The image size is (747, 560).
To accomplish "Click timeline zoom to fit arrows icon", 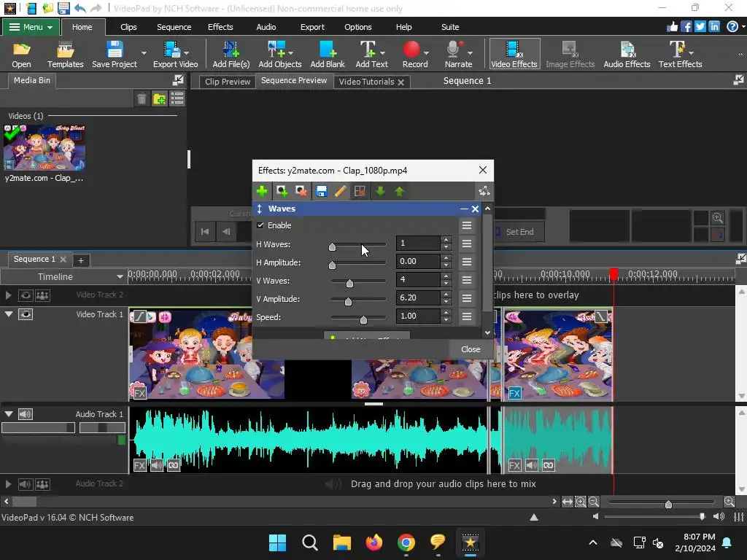I will [x=567, y=502].
